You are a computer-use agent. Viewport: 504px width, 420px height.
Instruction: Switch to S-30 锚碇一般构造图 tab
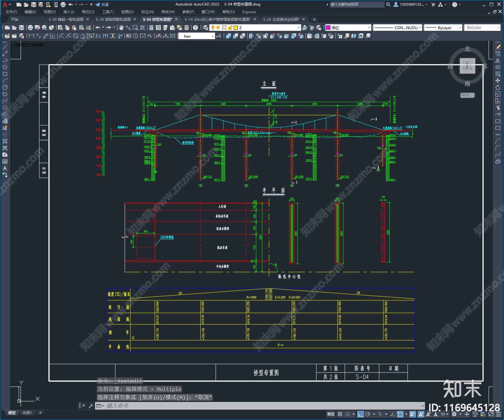pos(66,20)
